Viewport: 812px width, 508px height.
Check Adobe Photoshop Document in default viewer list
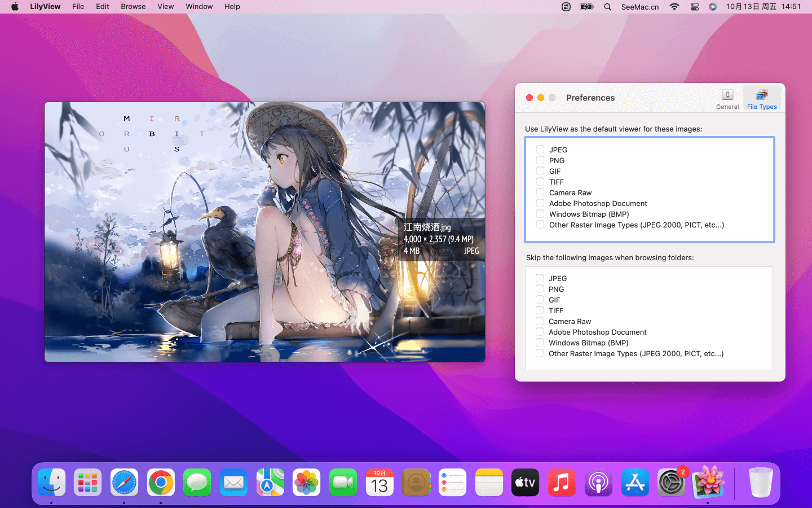[540, 203]
